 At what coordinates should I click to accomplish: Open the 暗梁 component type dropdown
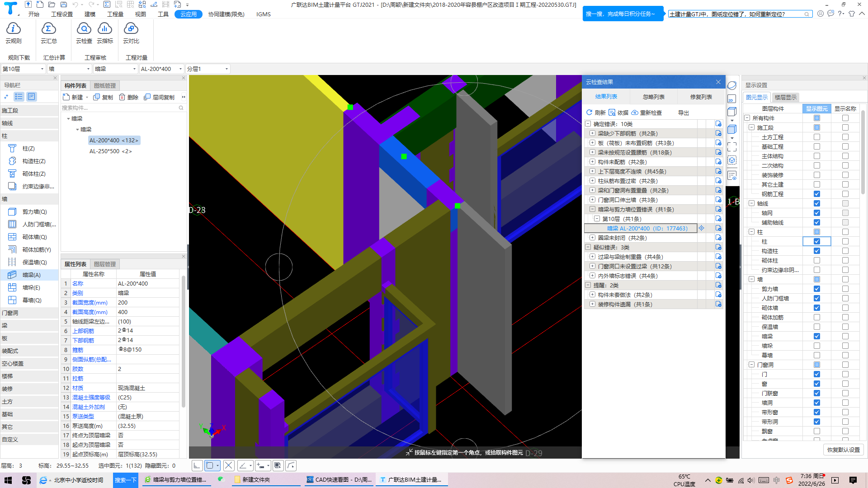point(115,69)
